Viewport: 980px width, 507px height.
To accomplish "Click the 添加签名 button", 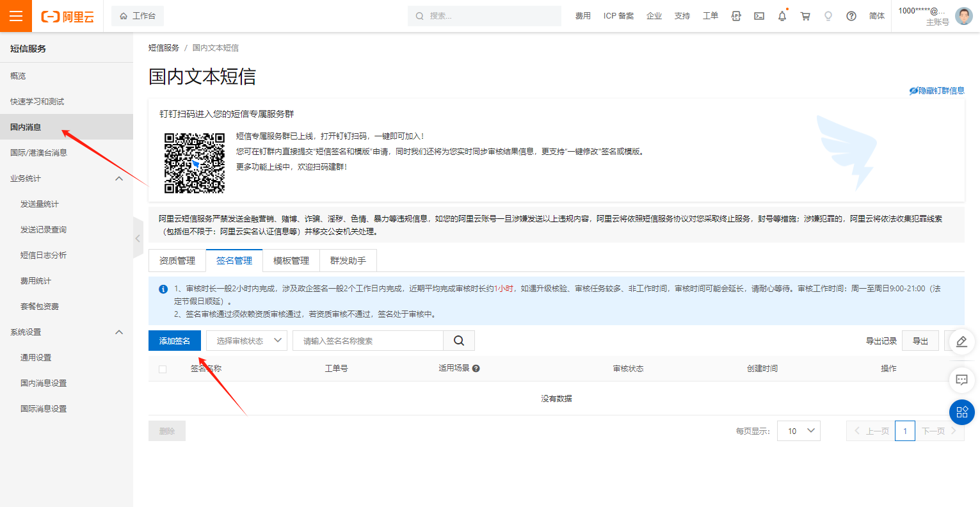I will 175,341.
